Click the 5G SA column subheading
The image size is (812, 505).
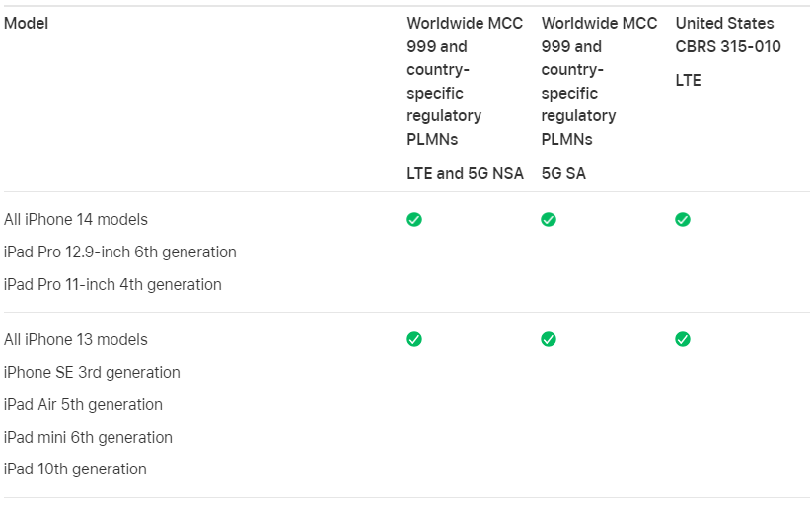pos(563,173)
